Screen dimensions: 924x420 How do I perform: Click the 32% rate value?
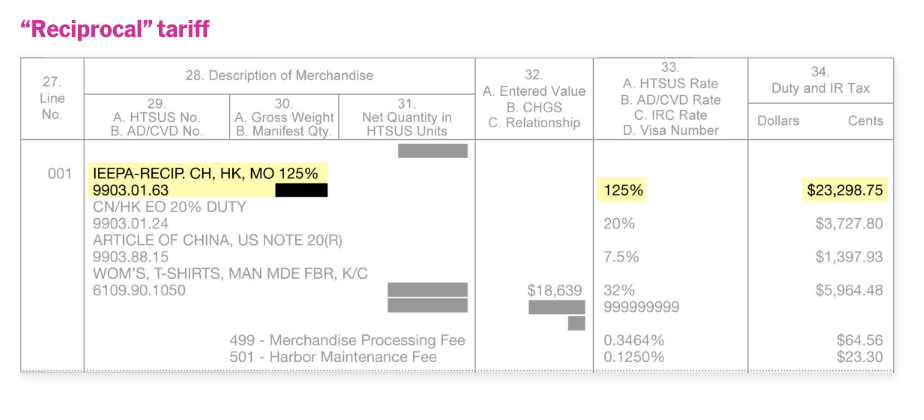point(619,290)
